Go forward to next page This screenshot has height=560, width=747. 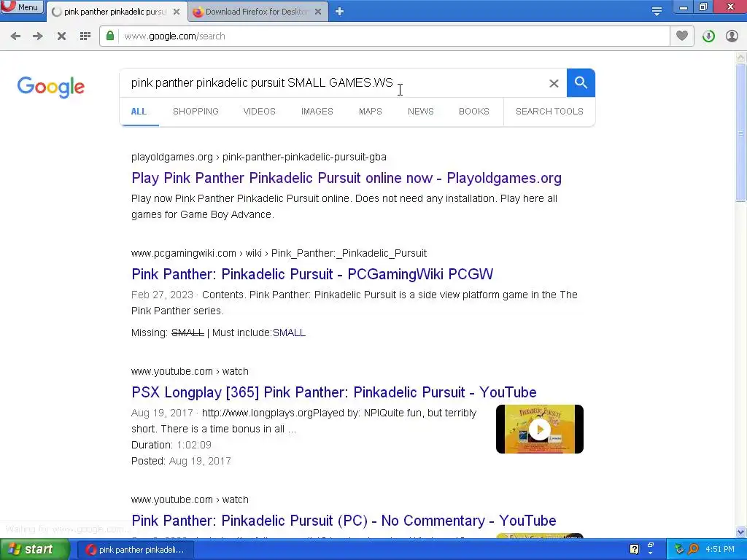tap(38, 36)
